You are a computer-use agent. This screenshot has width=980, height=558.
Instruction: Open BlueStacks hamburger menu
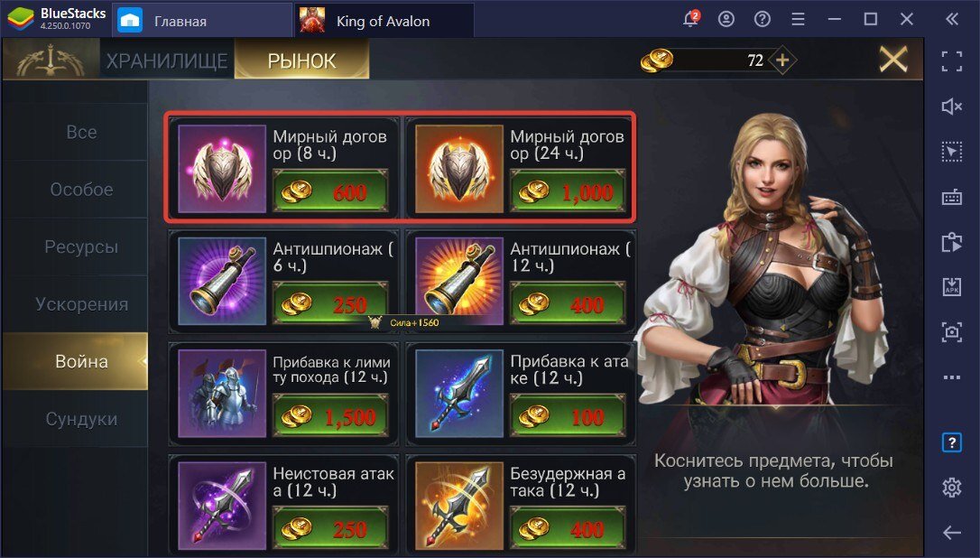coord(798,19)
